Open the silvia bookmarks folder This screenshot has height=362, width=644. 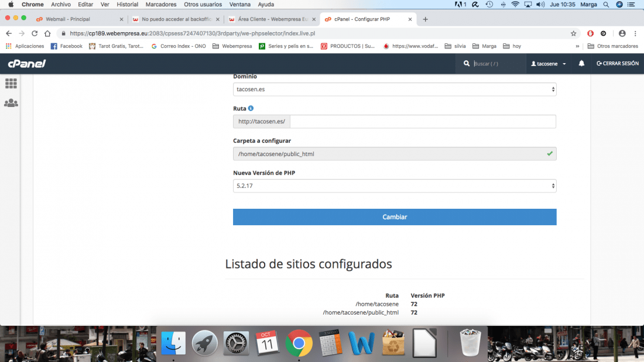point(455,46)
